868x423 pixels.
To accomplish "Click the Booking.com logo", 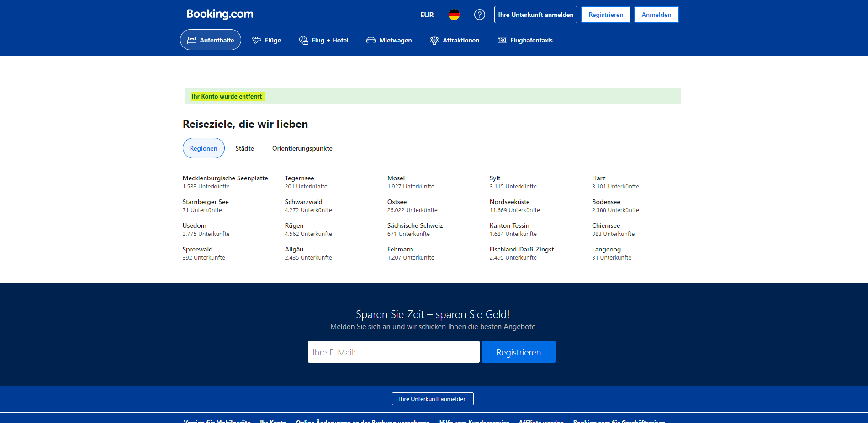I will (220, 14).
